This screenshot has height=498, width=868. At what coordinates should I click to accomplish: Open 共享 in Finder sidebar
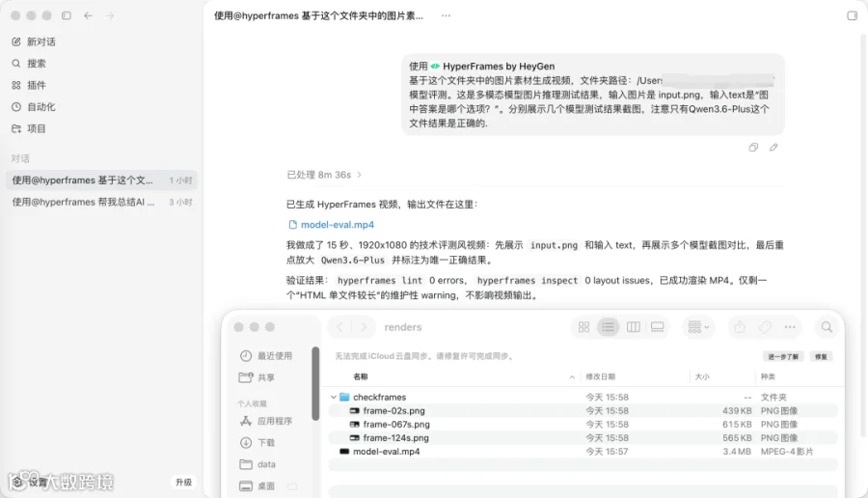pyautogui.click(x=257, y=377)
